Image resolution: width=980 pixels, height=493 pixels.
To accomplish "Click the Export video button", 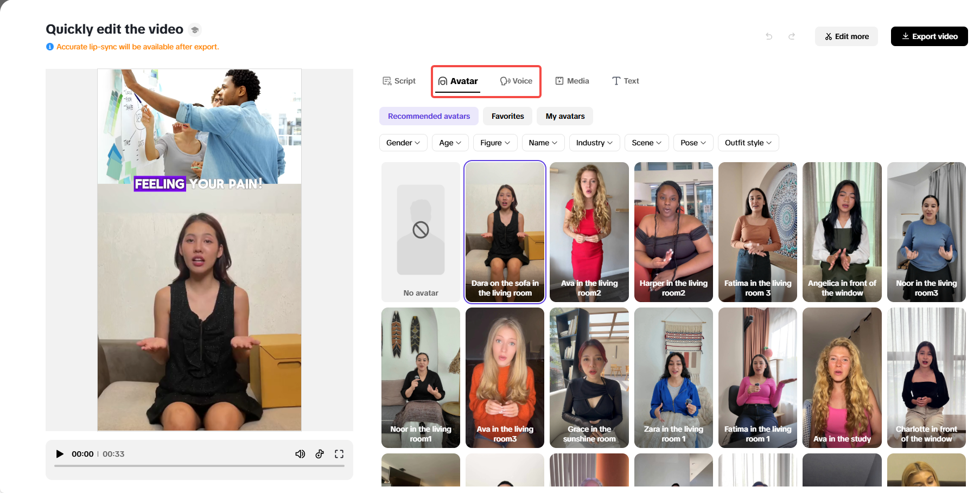I will tap(929, 36).
